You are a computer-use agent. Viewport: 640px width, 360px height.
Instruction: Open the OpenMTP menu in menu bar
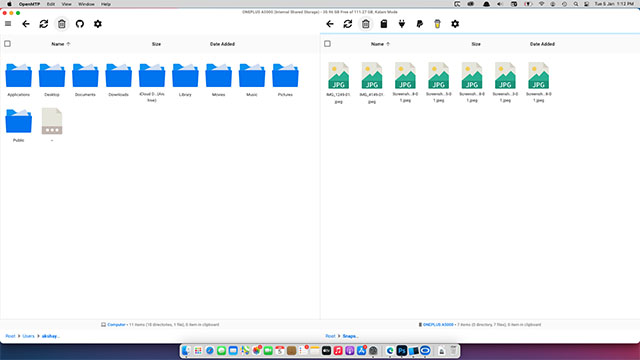pyautogui.click(x=29, y=4)
